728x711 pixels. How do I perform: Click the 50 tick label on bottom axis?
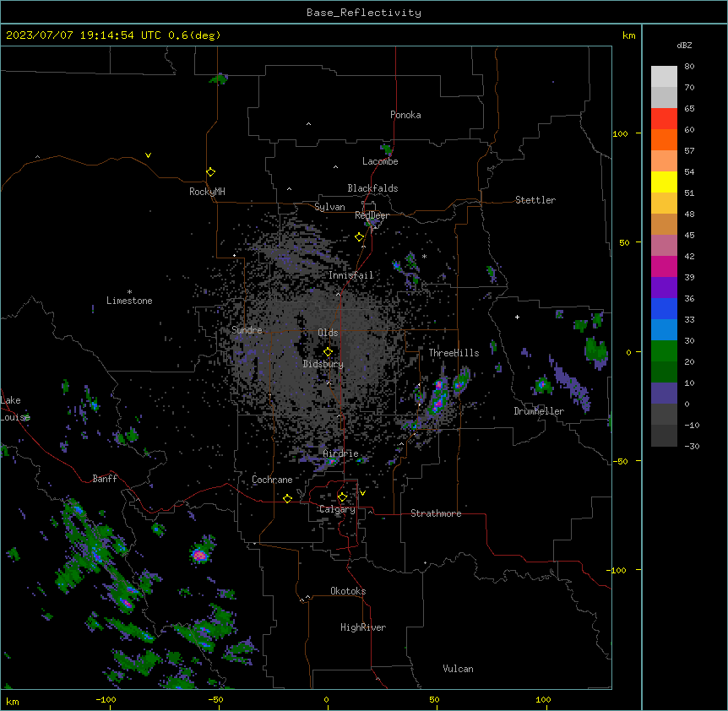434,699
